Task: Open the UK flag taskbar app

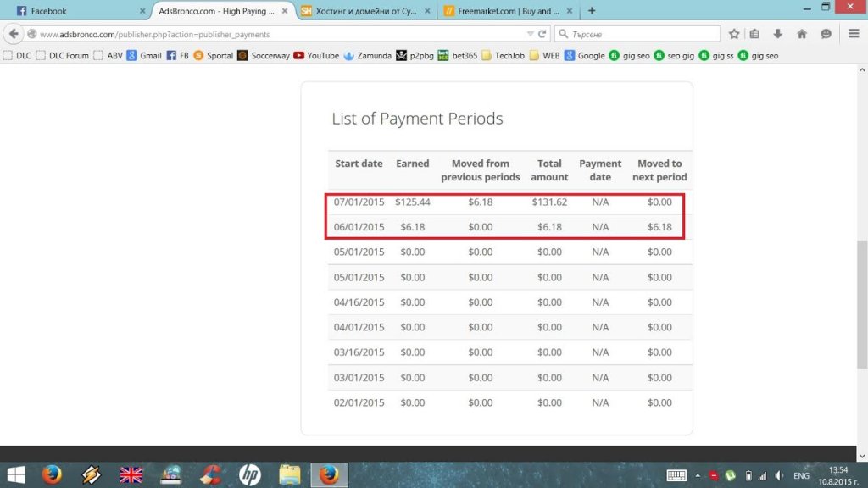Action: pyautogui.click(x=131, y=474)
